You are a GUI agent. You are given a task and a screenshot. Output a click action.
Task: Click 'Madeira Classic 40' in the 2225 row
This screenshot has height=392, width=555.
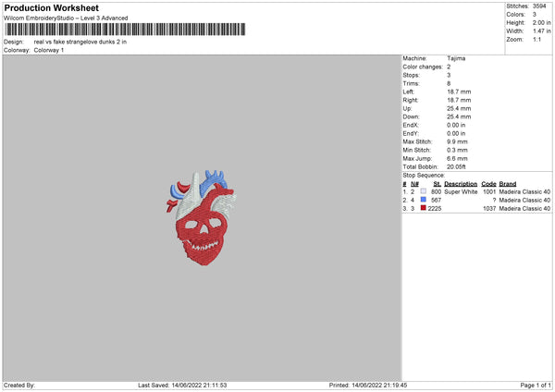tap(524, 208)
